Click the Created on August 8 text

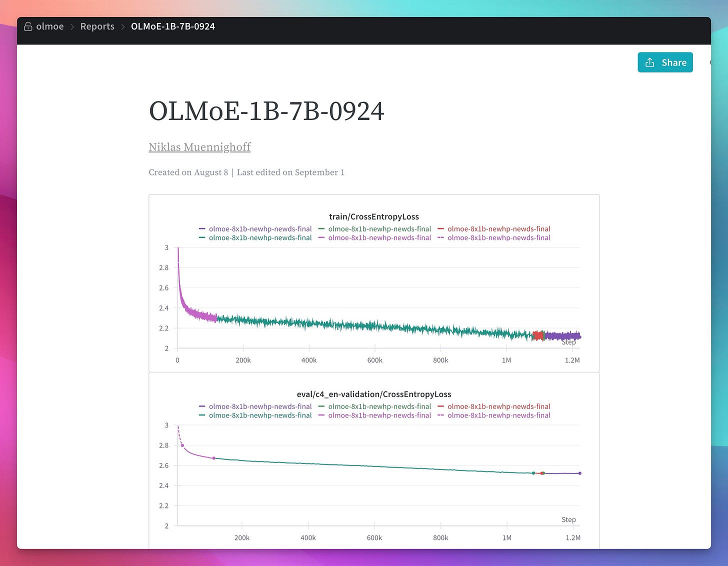tap(188, 172)
